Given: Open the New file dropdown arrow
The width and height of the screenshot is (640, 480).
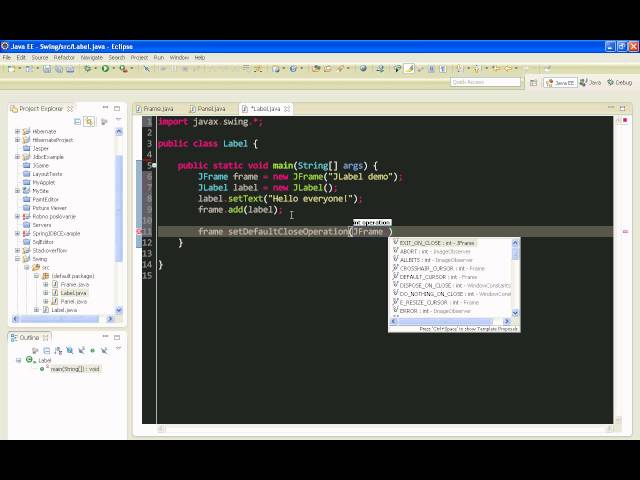Looking at the screenshot, I should point(19,69).
